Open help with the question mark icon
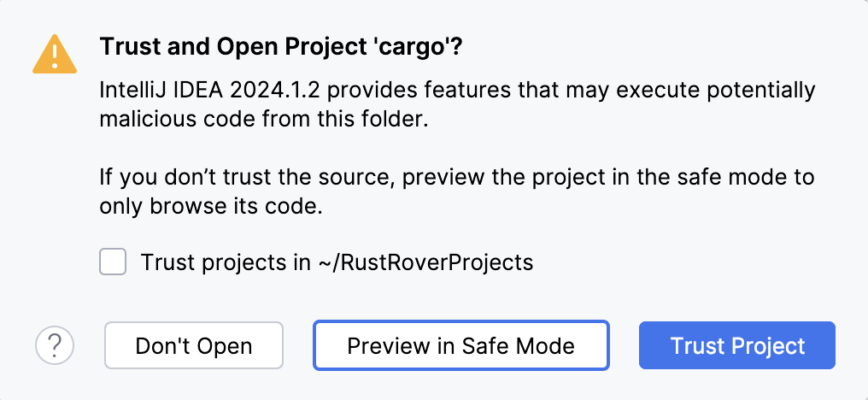 pyautogui.click(x=55, y=346)
